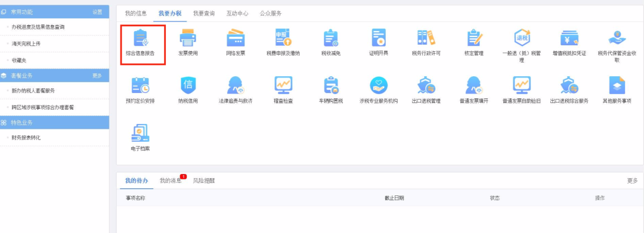The image size is (644, 233).
Task: Open 车辆购置税 icon
Action: [x=330, y=85]
